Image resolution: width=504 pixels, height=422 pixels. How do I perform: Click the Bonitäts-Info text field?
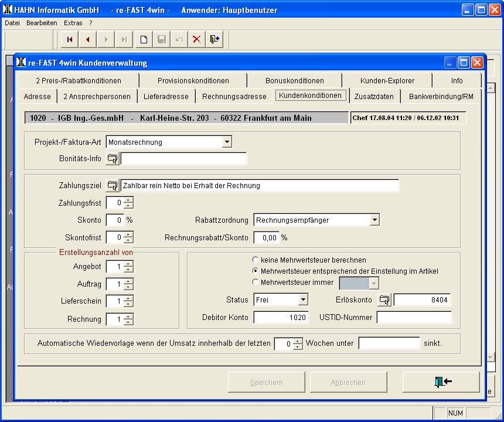[183, 159]
